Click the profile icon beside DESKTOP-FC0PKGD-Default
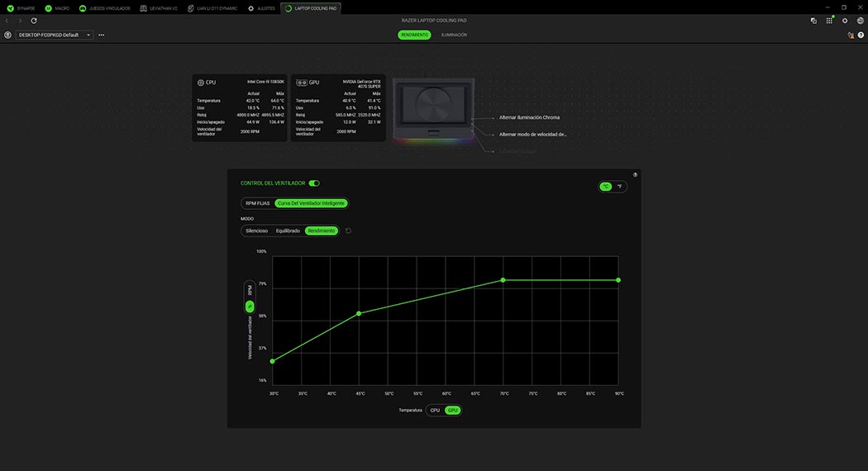868x471 pixels. pyautogui.click(x=7, y=35)
